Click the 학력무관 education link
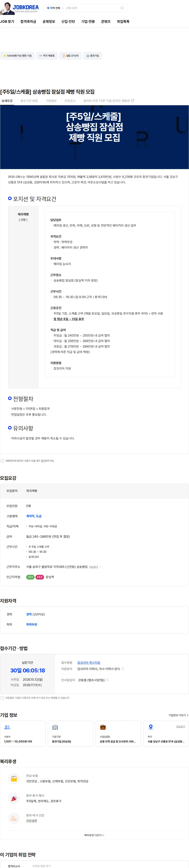The height and width of the screenshot is (868, 189). click(32, 624)
